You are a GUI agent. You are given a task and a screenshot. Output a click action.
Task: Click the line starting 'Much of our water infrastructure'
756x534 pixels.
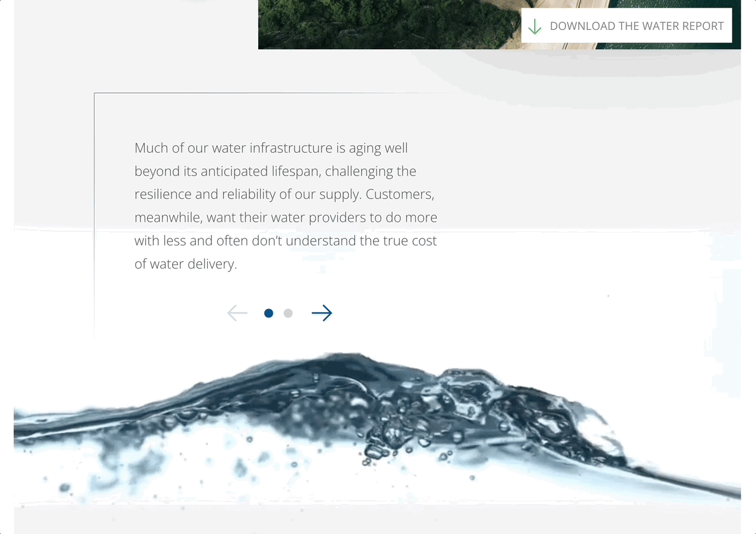pos(271,148)
